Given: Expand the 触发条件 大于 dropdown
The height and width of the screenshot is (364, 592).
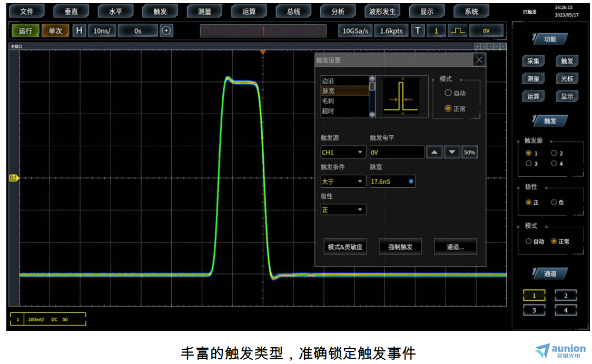Looking at the screenshot, I should point(343,181).
